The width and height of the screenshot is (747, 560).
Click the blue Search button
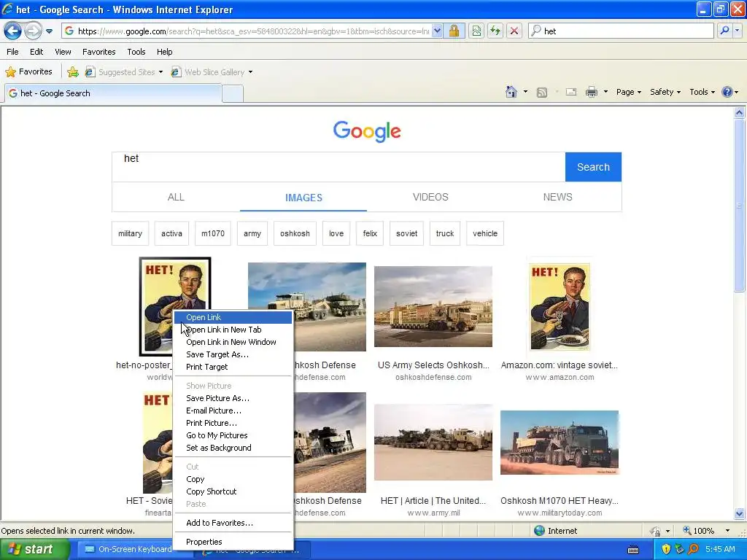[x=593, y=167]
